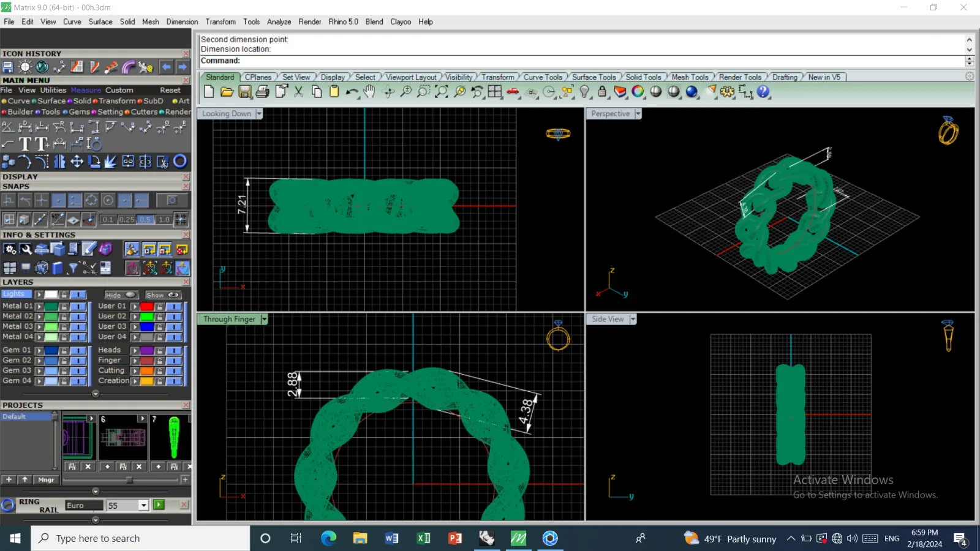Open the Looking Down viewport dropdown
The width and height of the screenshot is (980, 551).
tap(259, 114)
